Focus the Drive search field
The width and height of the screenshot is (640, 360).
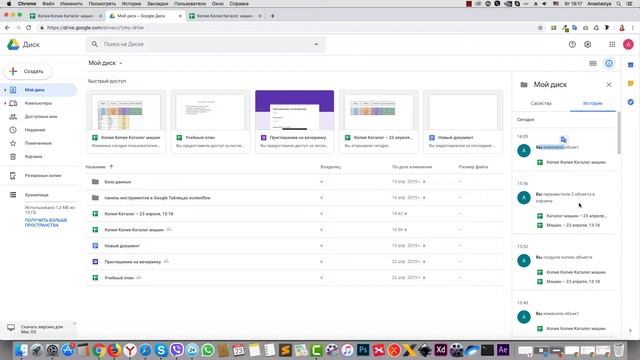point(206,44)
